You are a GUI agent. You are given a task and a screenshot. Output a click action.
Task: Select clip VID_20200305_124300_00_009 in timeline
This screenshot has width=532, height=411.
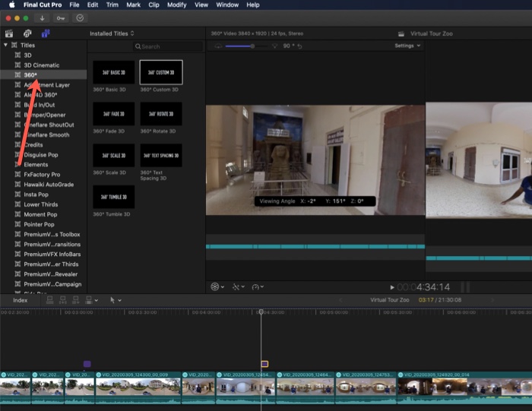pyautogui.click(x=138, y=388)
